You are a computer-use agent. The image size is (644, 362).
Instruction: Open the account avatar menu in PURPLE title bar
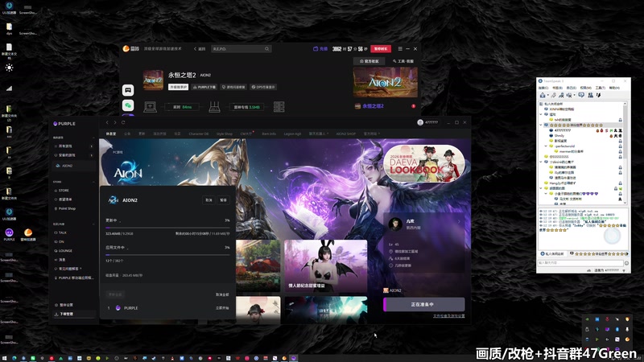420,122
